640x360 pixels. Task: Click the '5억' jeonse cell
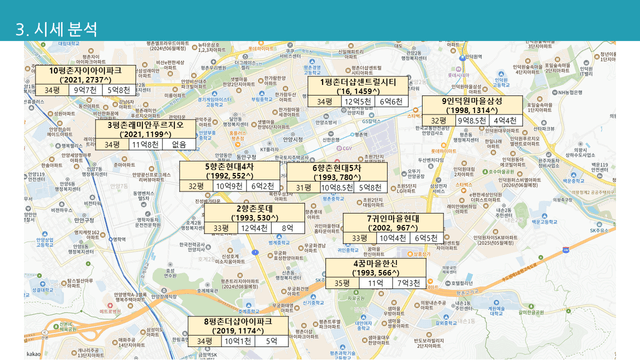point(271,341)
